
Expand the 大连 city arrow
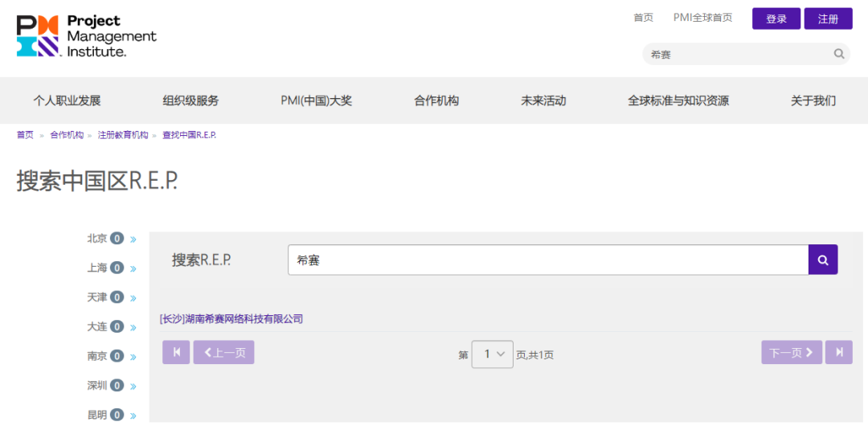tap(133, 327)
